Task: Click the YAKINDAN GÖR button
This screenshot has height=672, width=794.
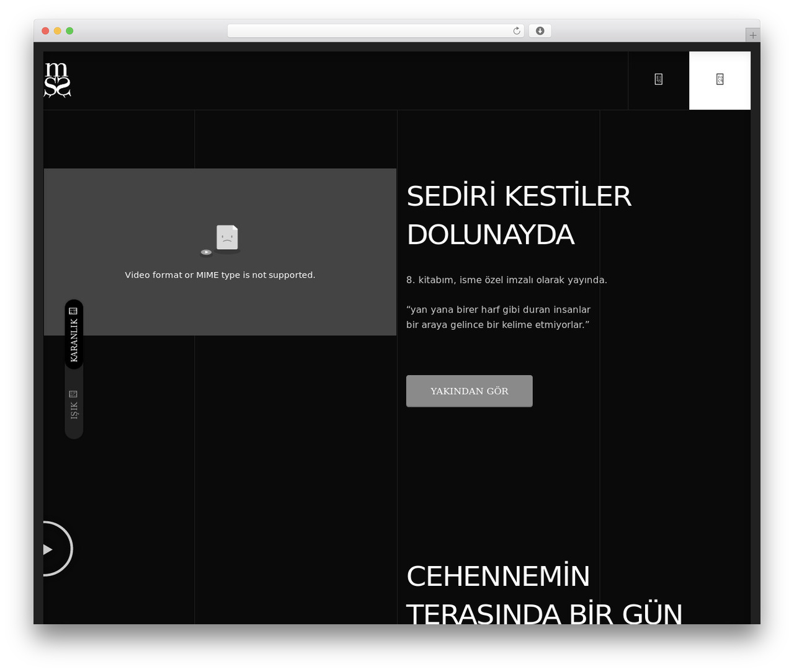Action: tap(469, 391)
